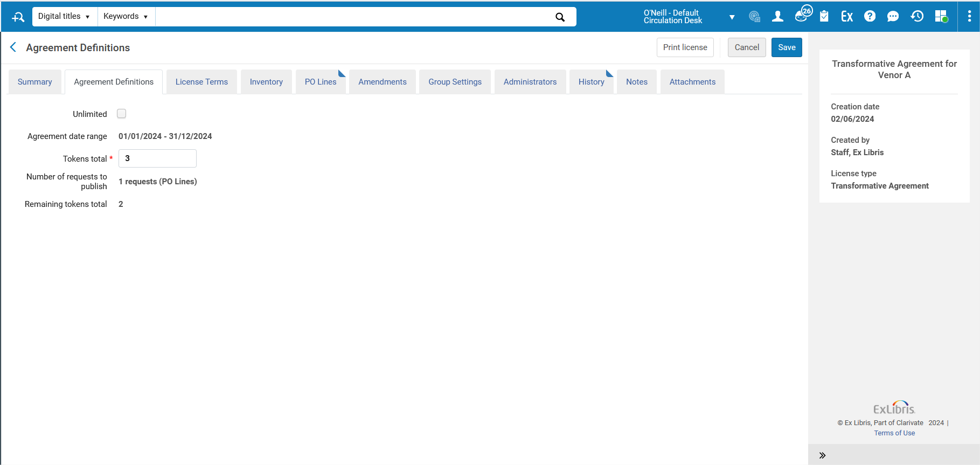Open the Amendments tab
The width and height of the screenshot is (980, 465).
383,82
